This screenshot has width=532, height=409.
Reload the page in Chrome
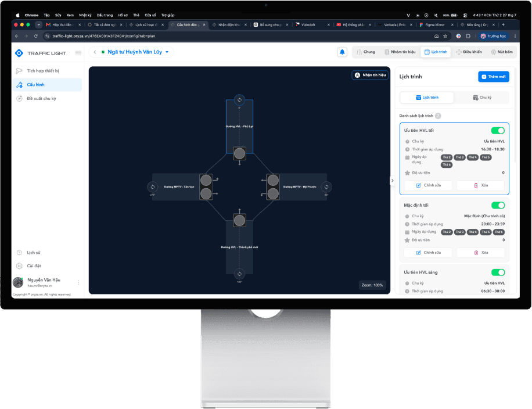35,36
